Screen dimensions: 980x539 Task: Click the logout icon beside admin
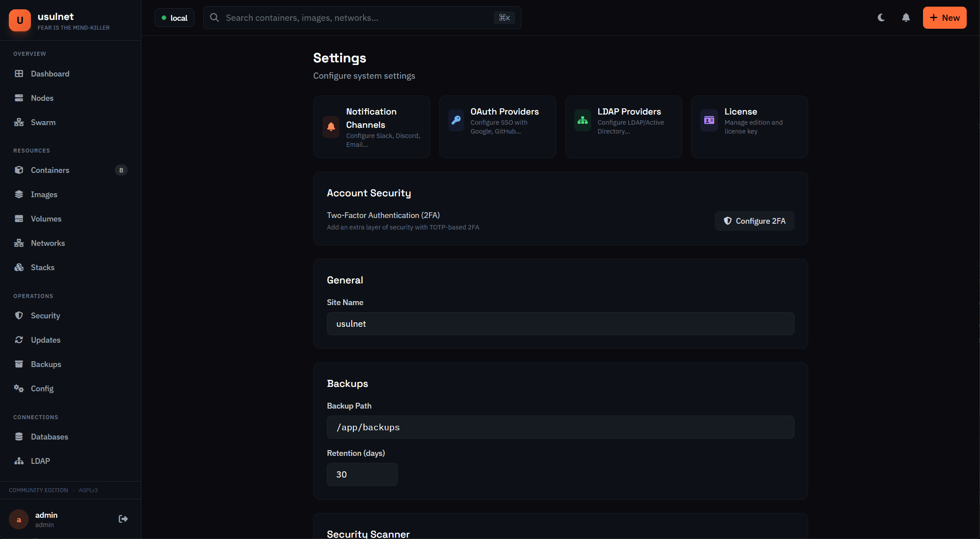[x=123, y=519]
